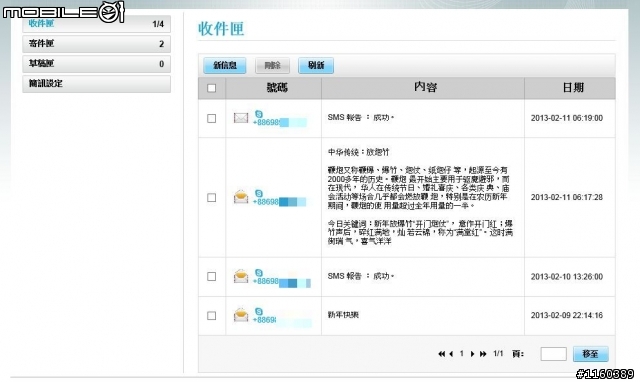Click date 2013-02-09 22:14:16 cell
The height and width of the screenshot is (382, 640).
[567, 315]
